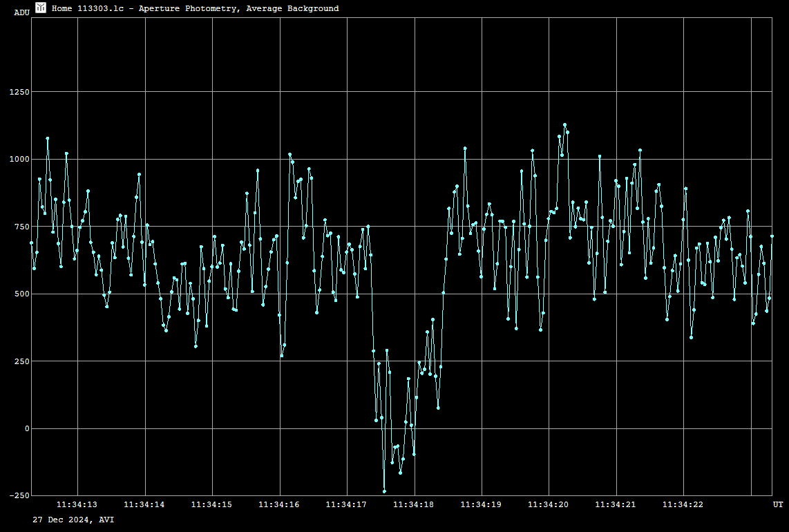Click the light curve icon beside the title

[41, 8]
